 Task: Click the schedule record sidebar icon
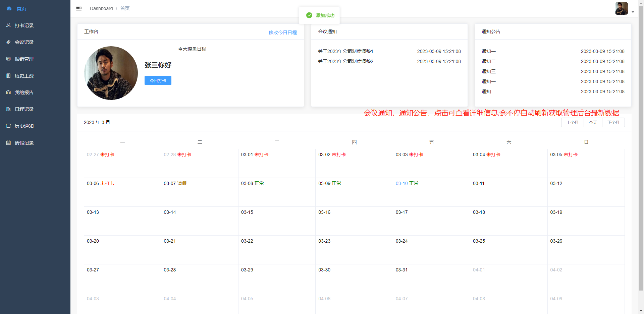pyautogui.click(x=8, y=109)
